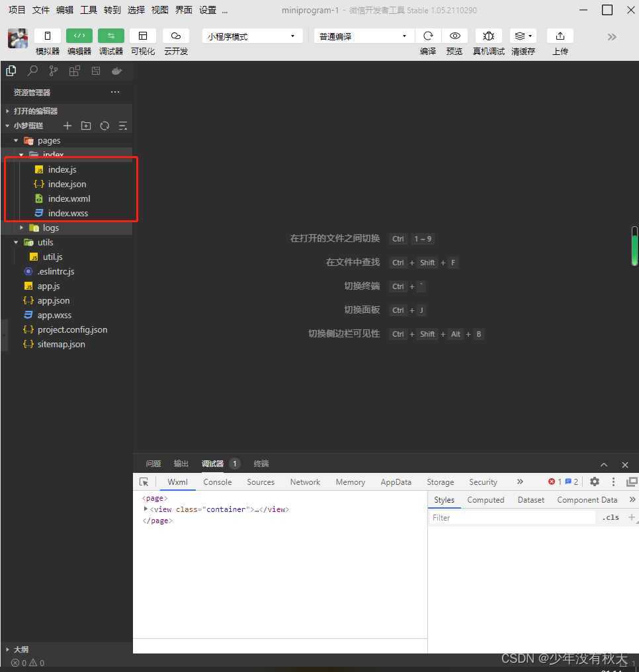Refresh the file explorer
Viewport: 639px width, 672px height.
point(105,126)
